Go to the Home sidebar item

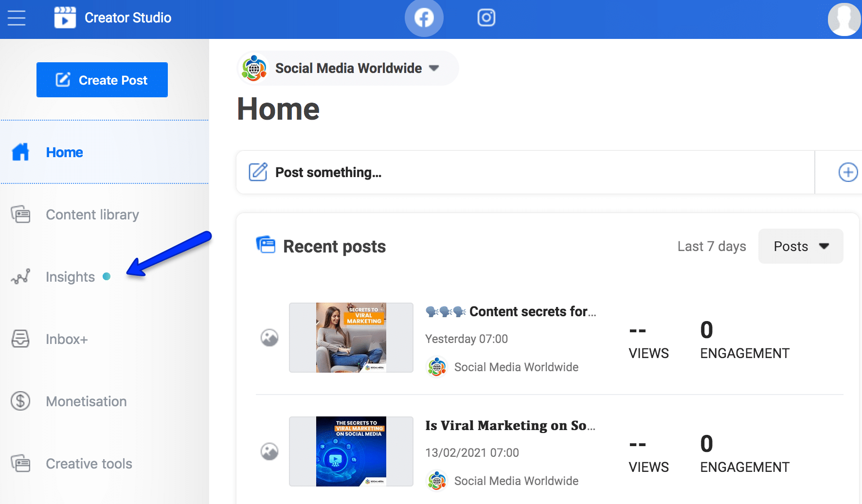[64, 153]
